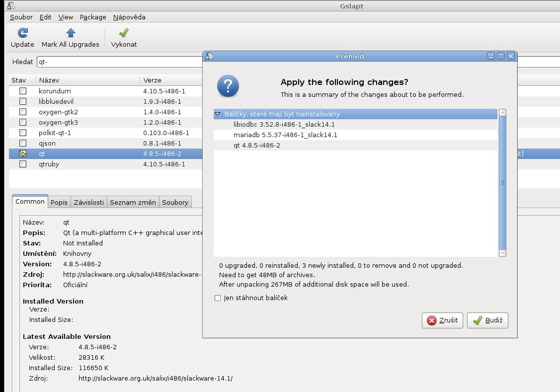This screenshot has height=392, width=560.
Task: Open the Package menu
Action: click(x=92, y=17)
